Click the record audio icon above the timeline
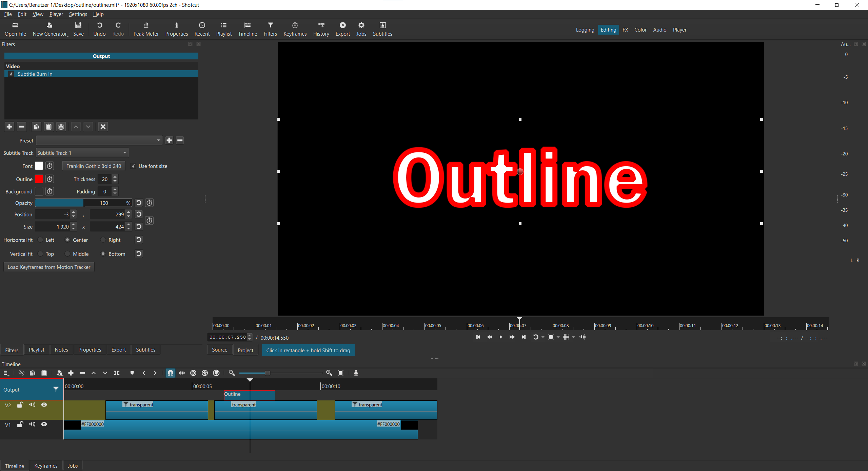This screenshot has height=471, width=868. [x=355, y=373]
